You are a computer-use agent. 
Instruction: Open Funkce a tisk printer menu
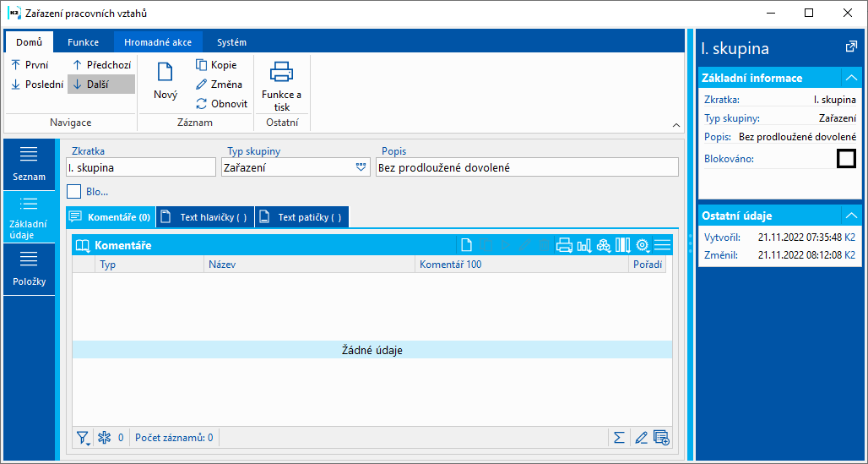pyautogui.click(x=281, y=85)
